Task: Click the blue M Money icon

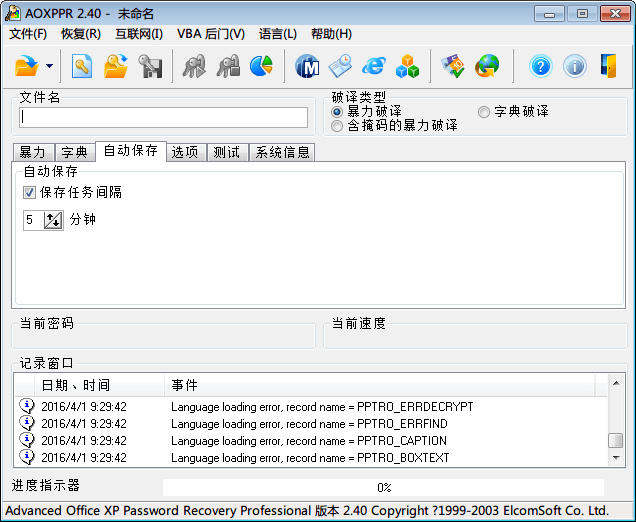Action: click(307, 66)
